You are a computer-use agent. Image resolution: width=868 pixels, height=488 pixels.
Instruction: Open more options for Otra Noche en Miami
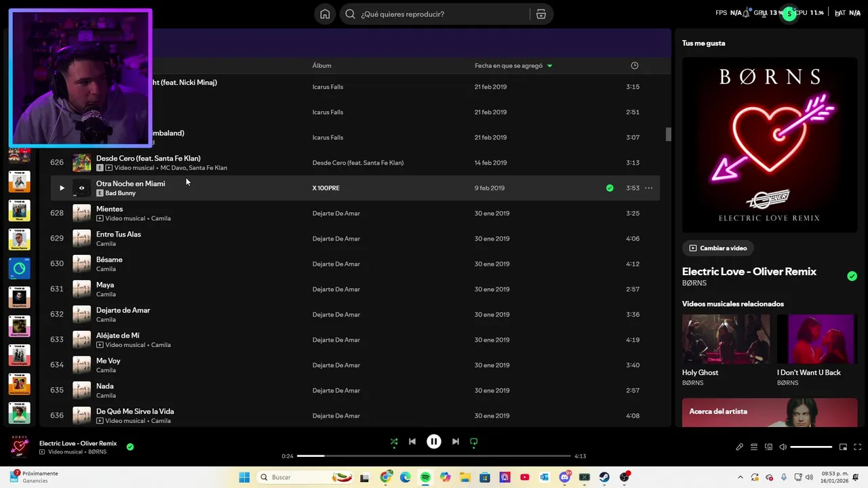(x=649, y=188)
